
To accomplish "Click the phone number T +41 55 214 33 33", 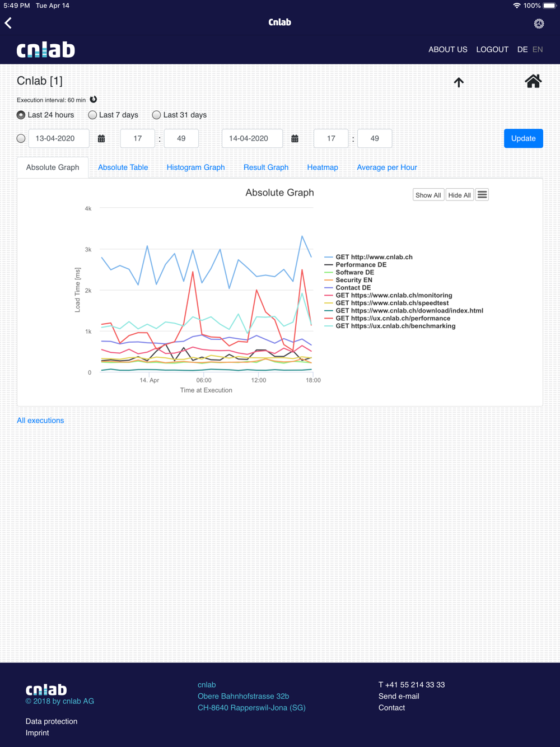I will [412, 685].
